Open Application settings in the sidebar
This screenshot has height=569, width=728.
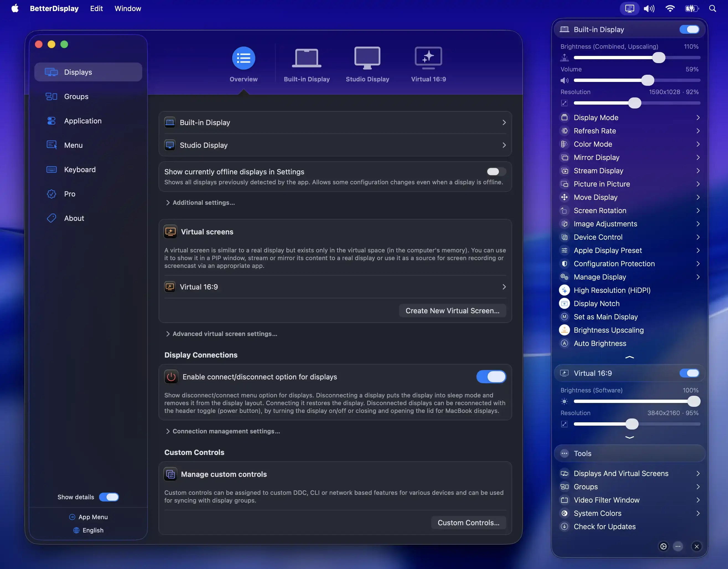(x=88, y=121)
